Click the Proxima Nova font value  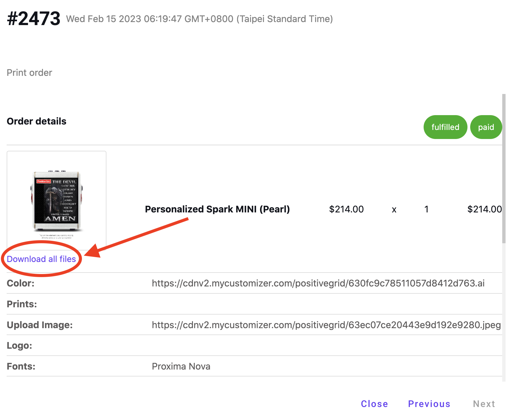pyautogui.click(x=181, y=366)
